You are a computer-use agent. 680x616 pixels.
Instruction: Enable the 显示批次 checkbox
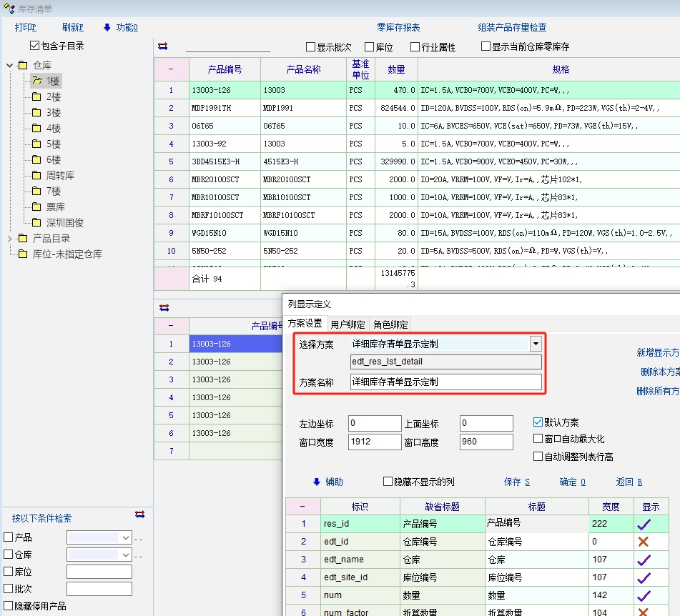(x=311, y=47)
